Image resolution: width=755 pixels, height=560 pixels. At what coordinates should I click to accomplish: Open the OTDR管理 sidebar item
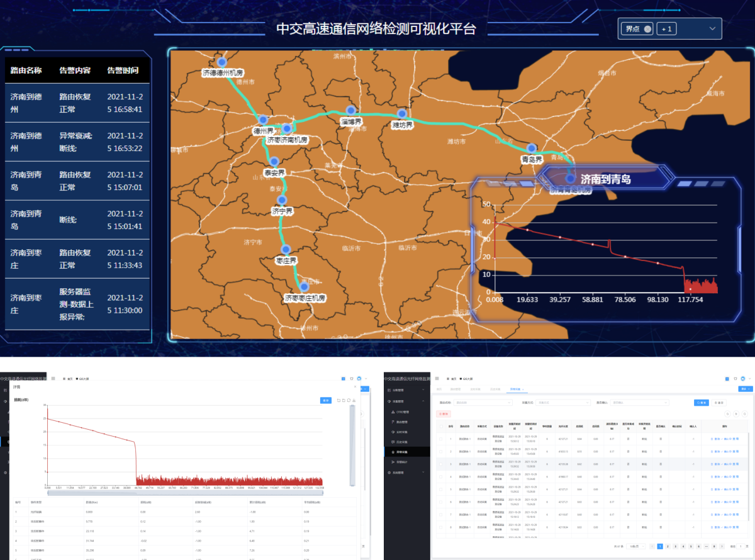pyautogui.click(x=407, y=412)
